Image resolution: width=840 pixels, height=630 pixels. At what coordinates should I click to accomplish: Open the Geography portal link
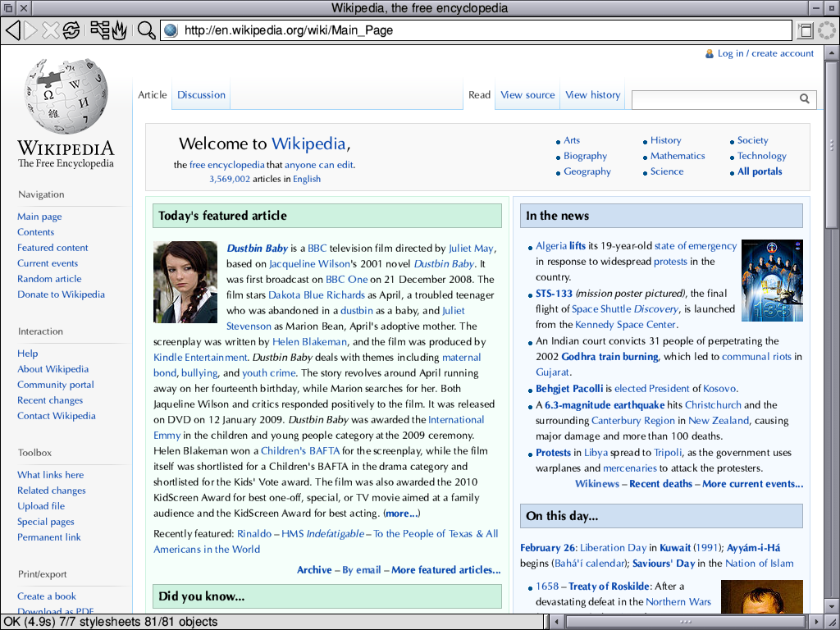pos(587,171)
